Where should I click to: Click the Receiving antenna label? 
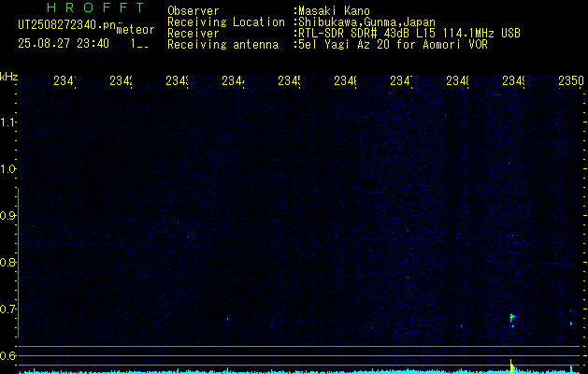(x=222, y=45)
